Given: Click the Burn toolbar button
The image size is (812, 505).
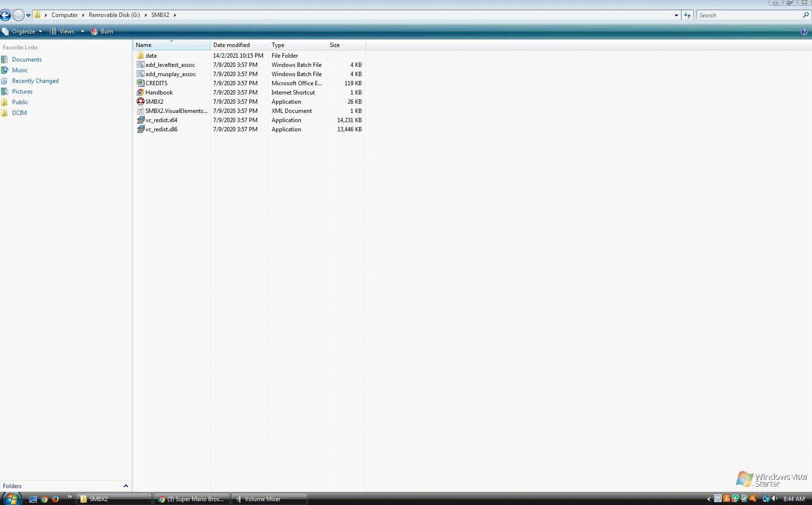Looking at the screenshot, I should coord(102,32).
